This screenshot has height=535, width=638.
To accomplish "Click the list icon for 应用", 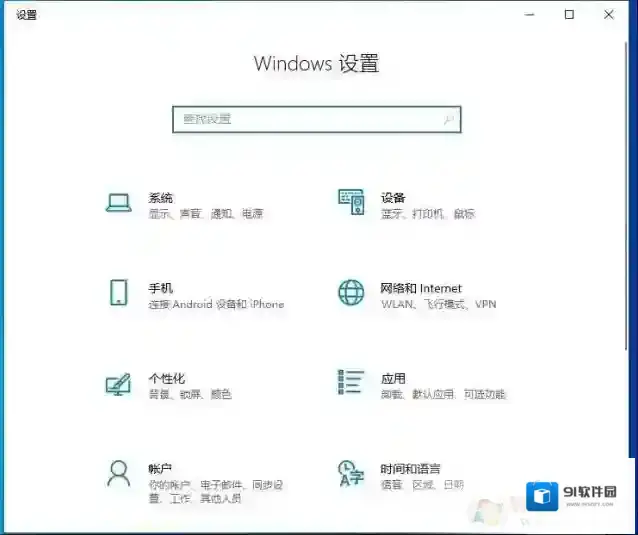I will pyautogui.click(x=351, y=382).
